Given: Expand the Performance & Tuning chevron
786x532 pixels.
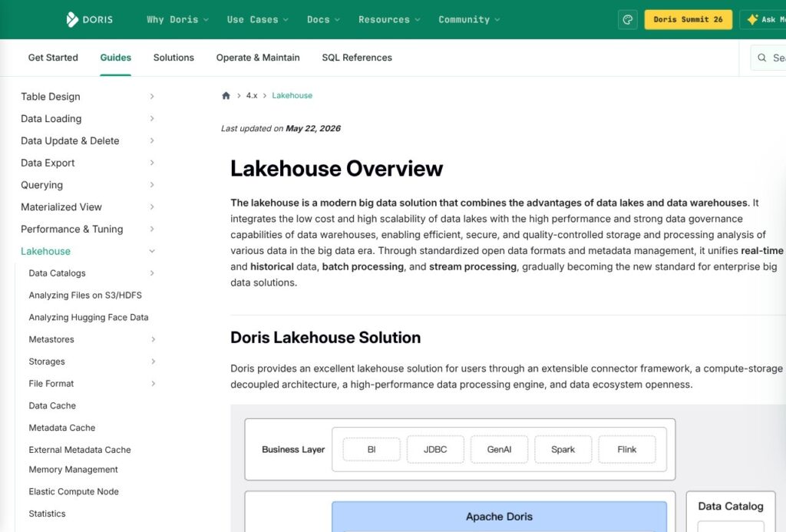Looking at the screenshot, I should point(152,229).
